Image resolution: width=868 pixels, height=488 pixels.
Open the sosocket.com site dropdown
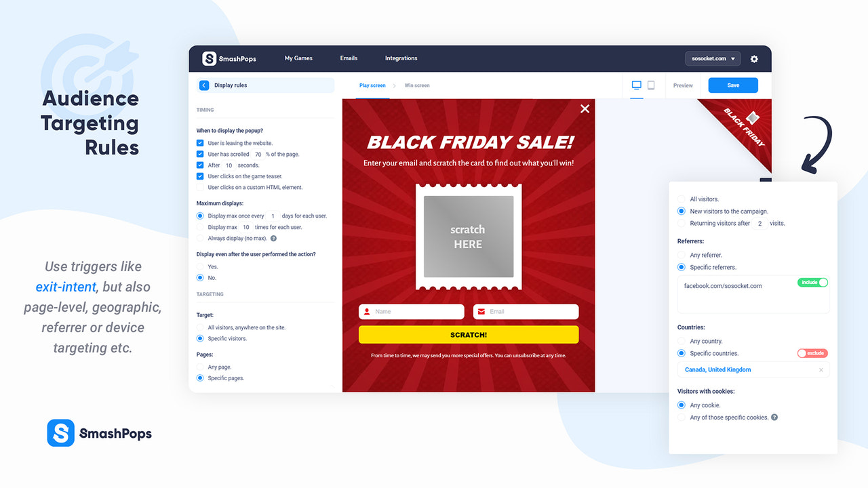713,59
